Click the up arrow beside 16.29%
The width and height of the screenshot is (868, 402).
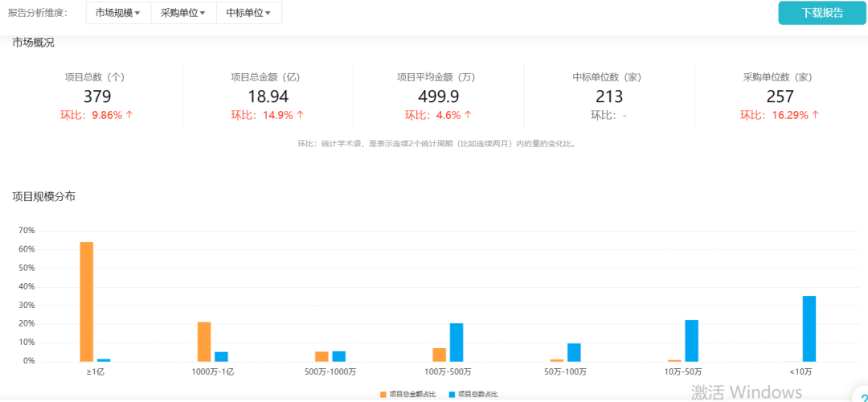pos(815,115)
